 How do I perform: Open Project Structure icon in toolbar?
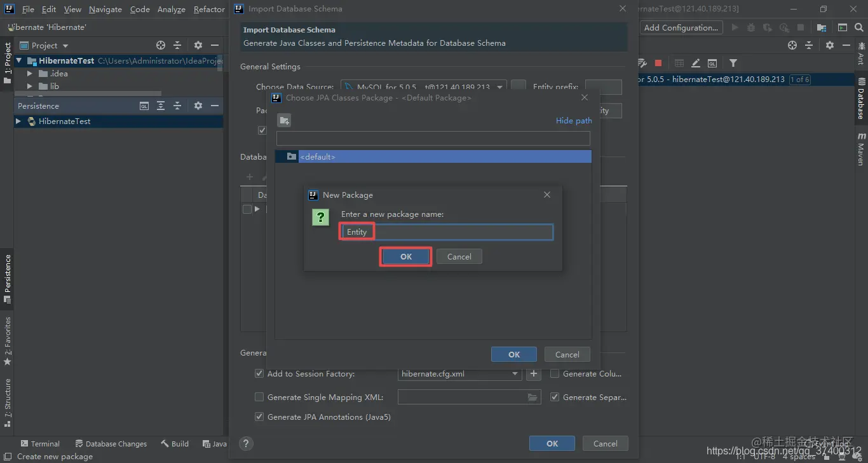coord(822,27)
